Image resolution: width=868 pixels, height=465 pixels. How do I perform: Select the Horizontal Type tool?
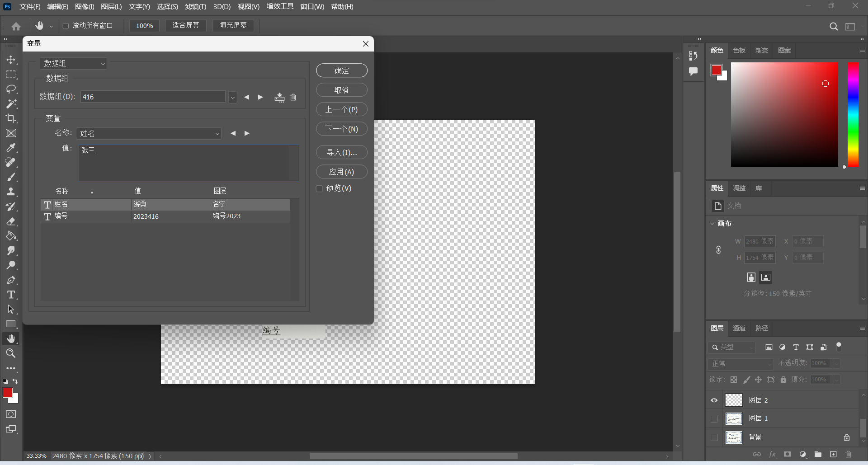11,295
